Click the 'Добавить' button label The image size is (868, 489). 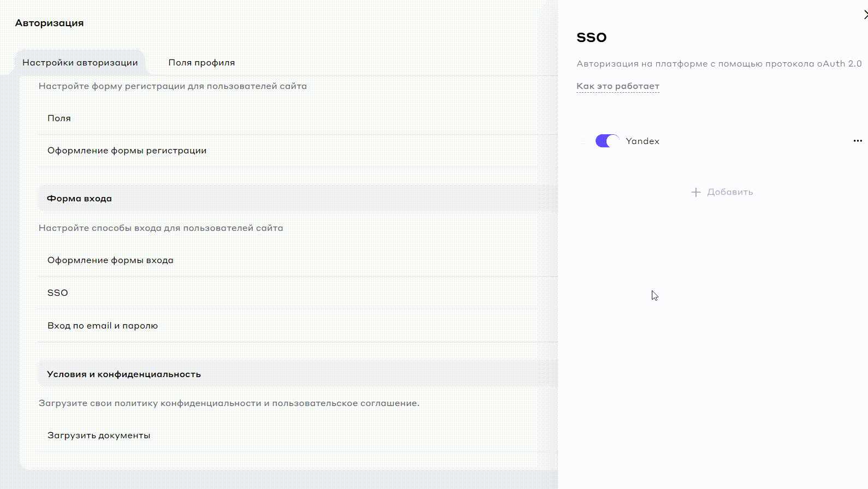pyautogui.click(x=729, y=192)
